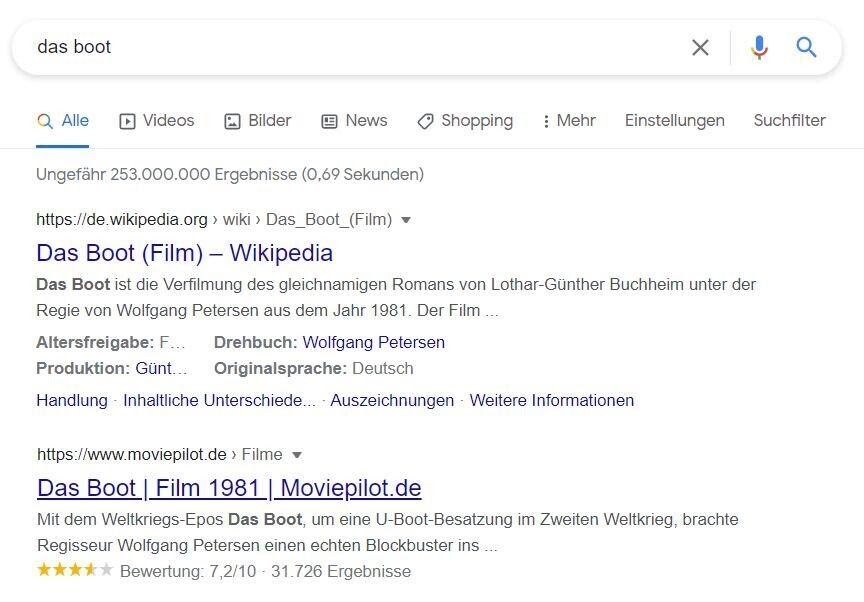Click '31.726 Ergebnisse' review count
This screenshot has height=602, width=864.
click(x=341, y=571)
